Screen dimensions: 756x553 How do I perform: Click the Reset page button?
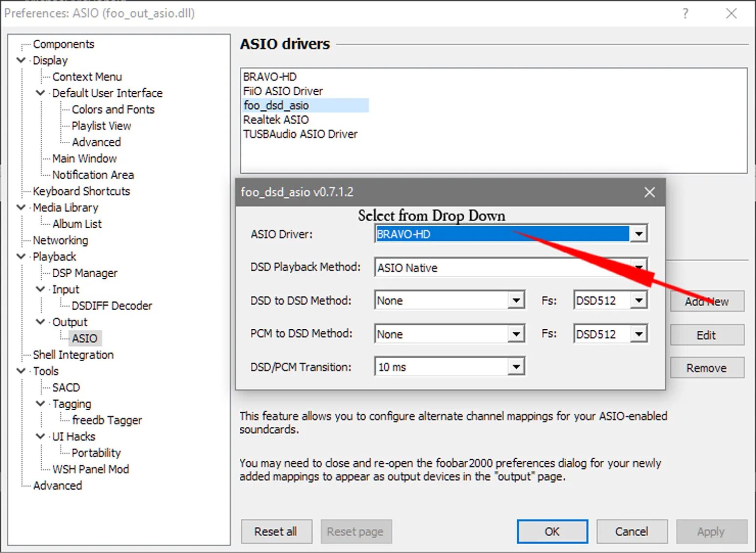356,531
